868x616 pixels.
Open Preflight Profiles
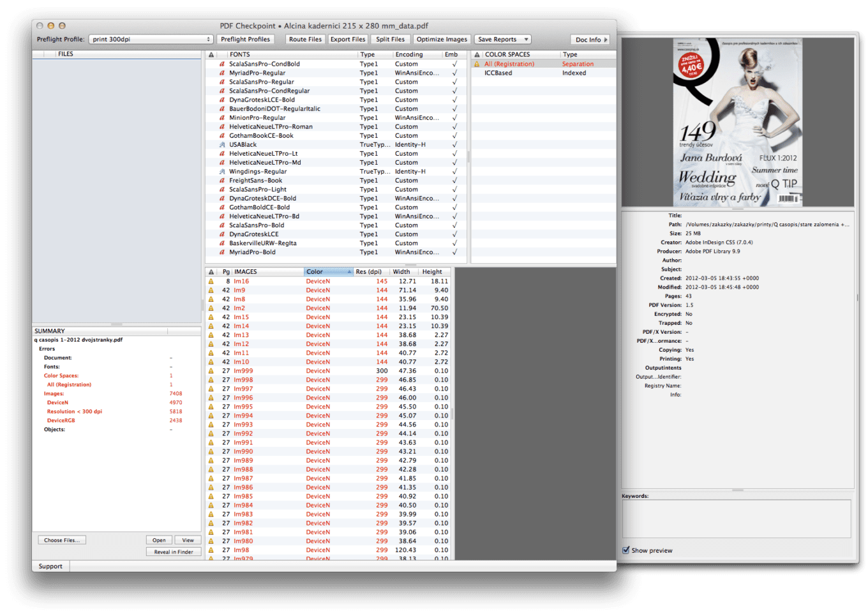click(246, 39)
